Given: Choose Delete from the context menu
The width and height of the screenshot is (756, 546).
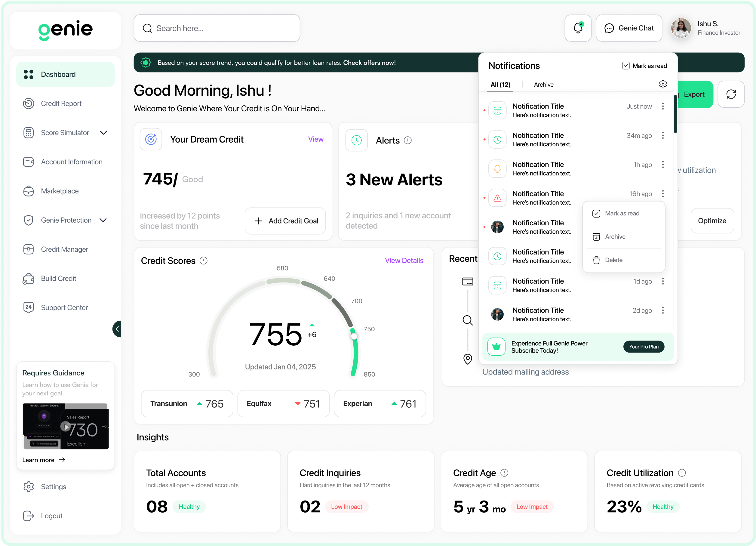Looking at the screenshot, I should [613, 260].
